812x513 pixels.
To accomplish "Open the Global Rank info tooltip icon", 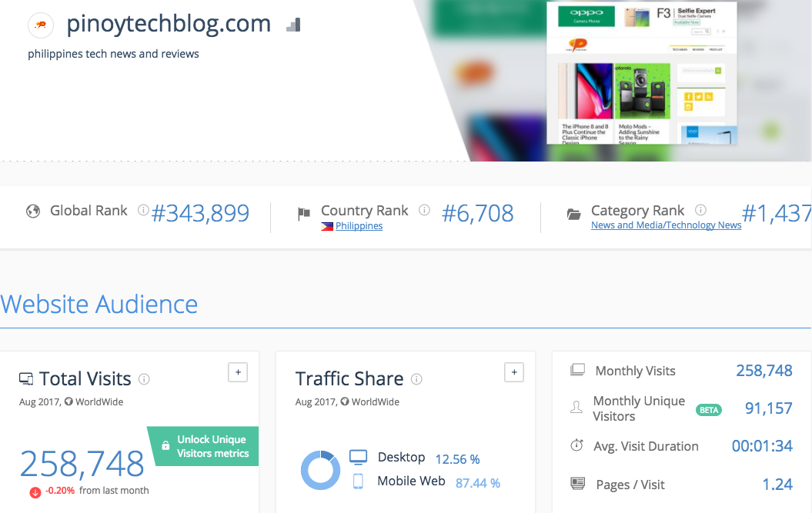I will coord(143,210).
